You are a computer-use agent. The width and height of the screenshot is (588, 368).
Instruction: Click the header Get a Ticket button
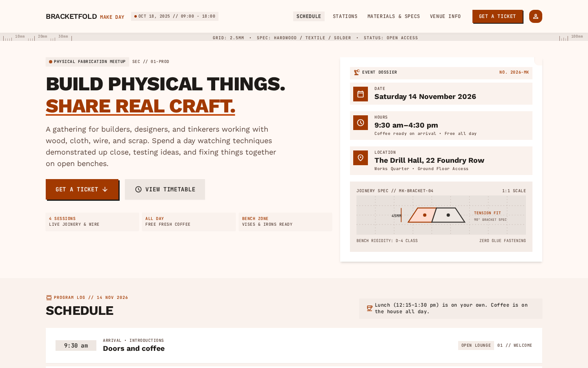[497, 16]
